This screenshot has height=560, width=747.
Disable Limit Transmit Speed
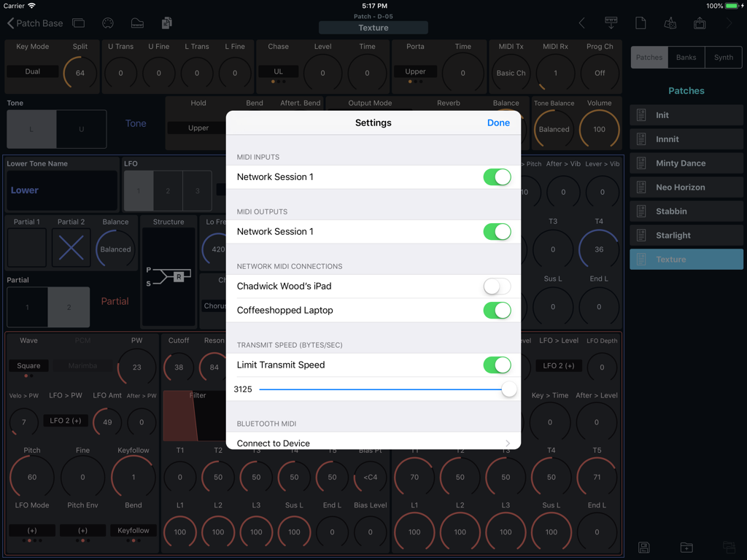pyautogui.click(x=497, y=365)
